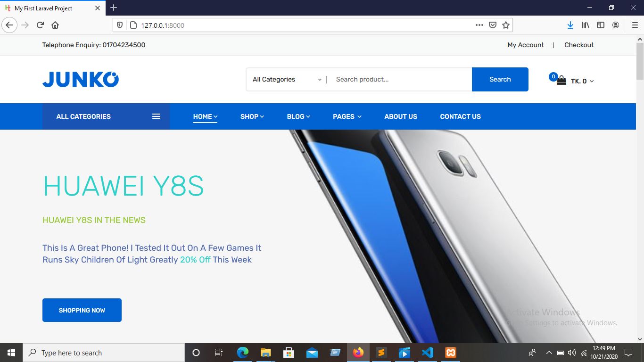The width and height of the screenshot is (644, 362).
Task: Open the My Account link
Action: (526, 45)
